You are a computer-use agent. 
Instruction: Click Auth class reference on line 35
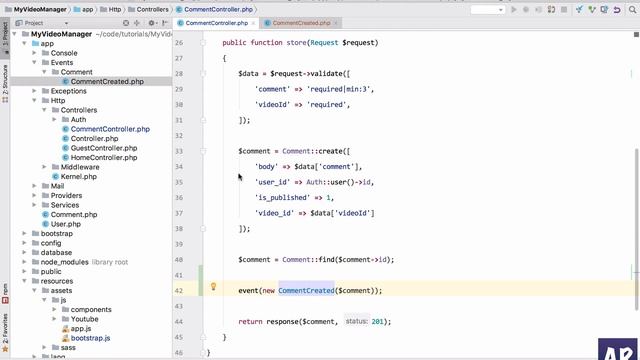pos(314,182)
